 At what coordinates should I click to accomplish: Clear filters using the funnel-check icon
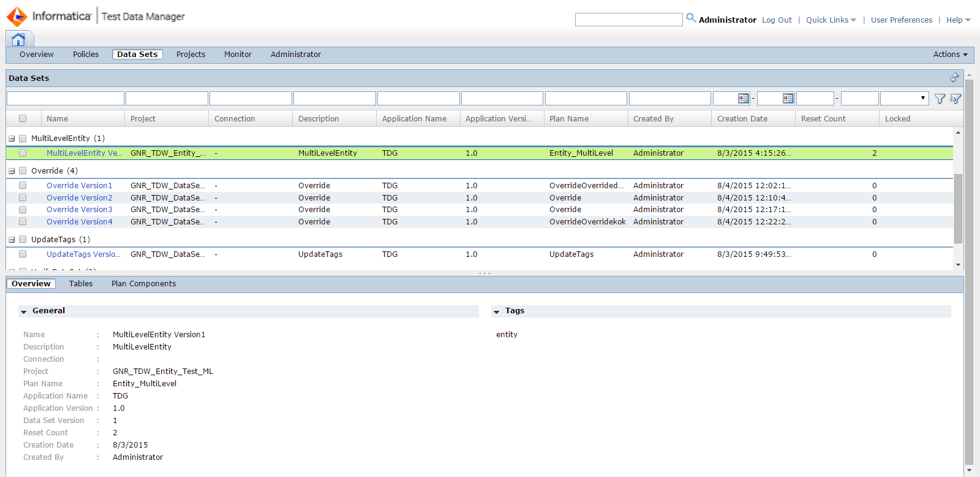tap(956, 99)
